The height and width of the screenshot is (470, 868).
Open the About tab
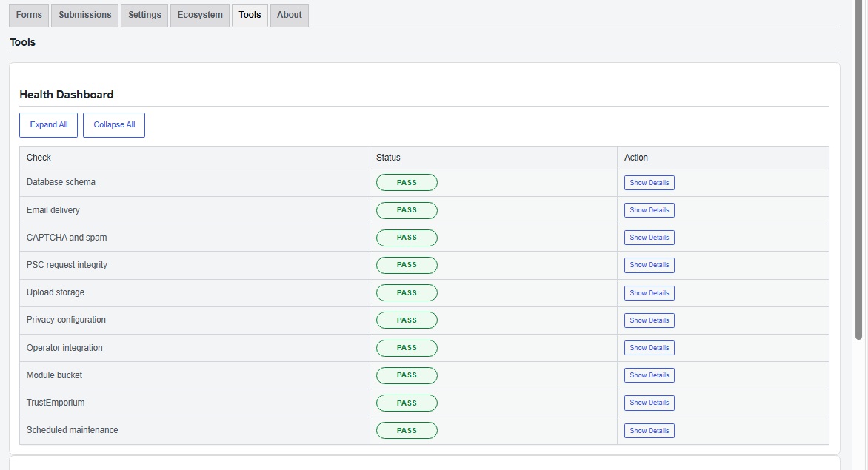tap(289, 16)
